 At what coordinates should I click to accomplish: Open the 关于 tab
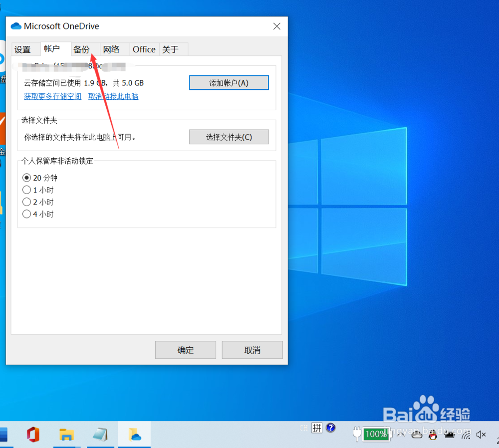pos(174,49)
